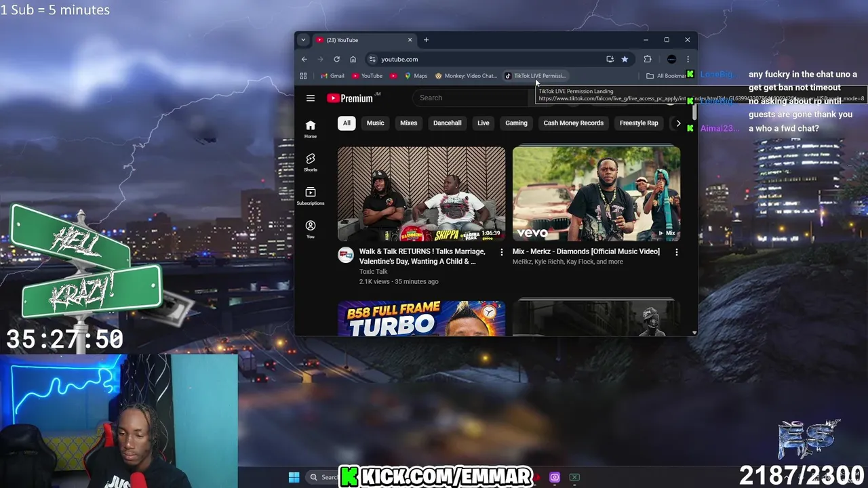The image size is (868, 488).
Task: Click the YouTube Premium logo
Action: pos(350,98)
